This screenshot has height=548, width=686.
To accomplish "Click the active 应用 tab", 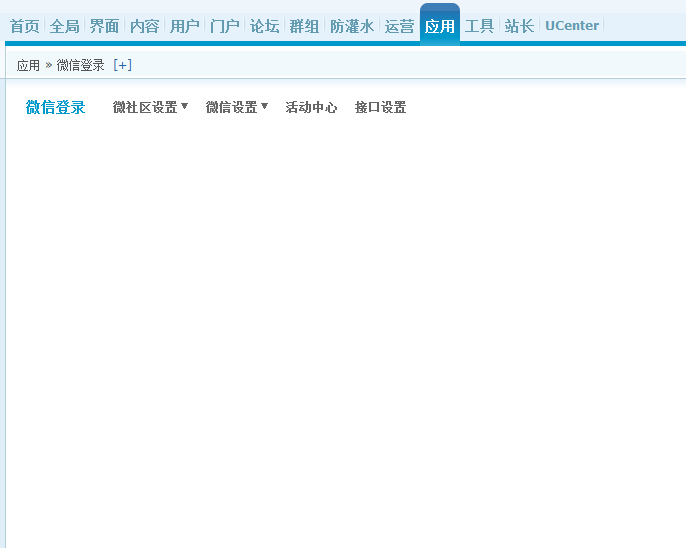I will point(440,26).
